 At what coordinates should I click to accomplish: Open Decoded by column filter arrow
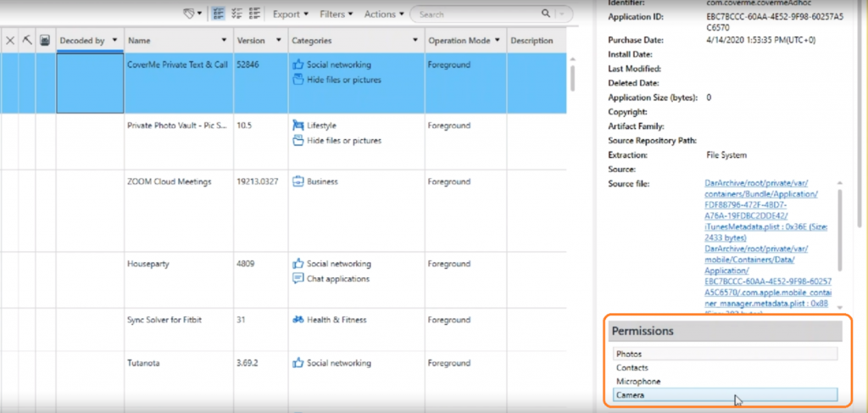tap(114, 41)
